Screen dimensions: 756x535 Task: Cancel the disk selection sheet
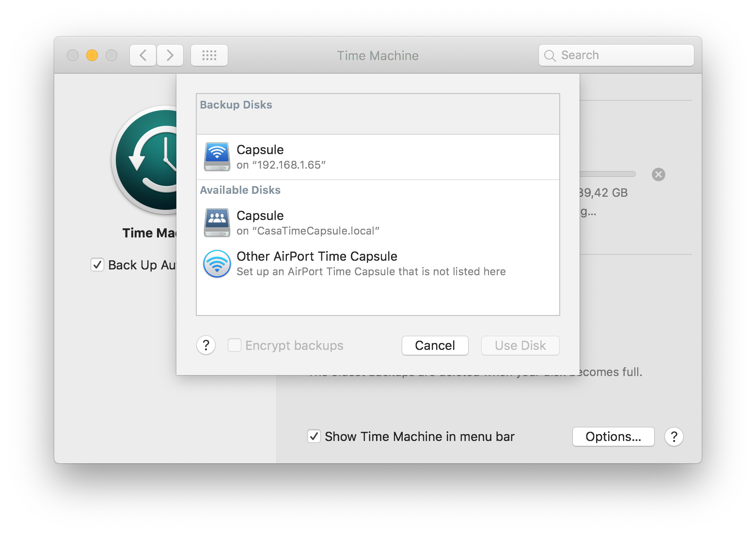pos(435,346)
